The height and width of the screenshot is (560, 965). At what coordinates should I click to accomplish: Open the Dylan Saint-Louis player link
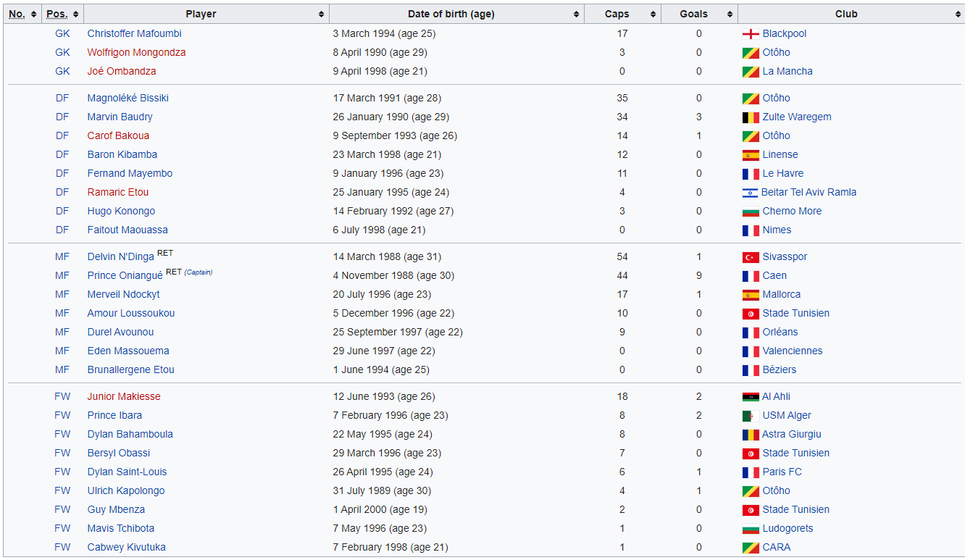127,472
